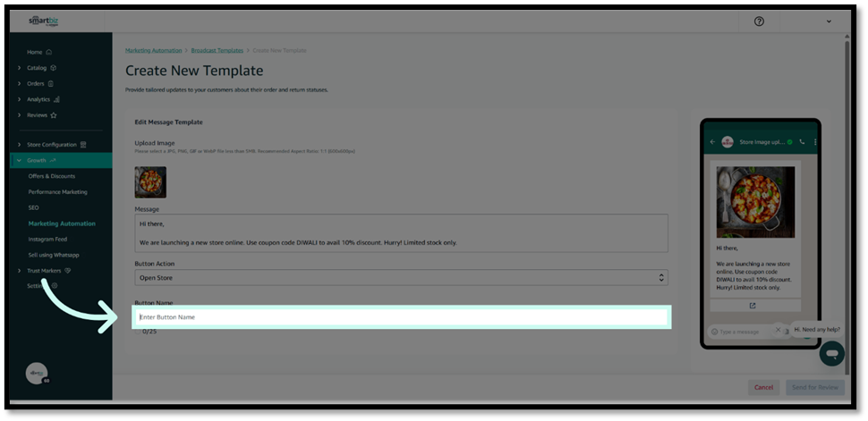This screenshot has width=868, height=421.
Task: Click the Smartbiz logo
Action: (x=44, y=21)
